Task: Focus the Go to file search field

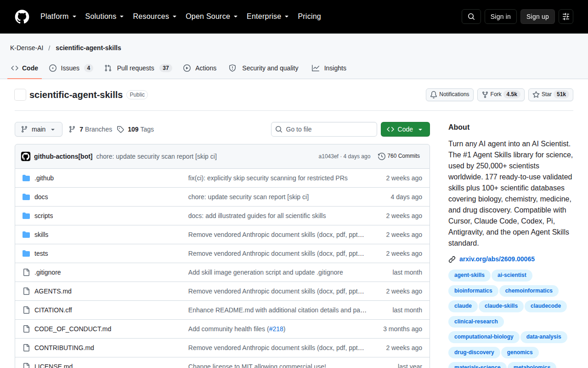Action: coord(324,129)
